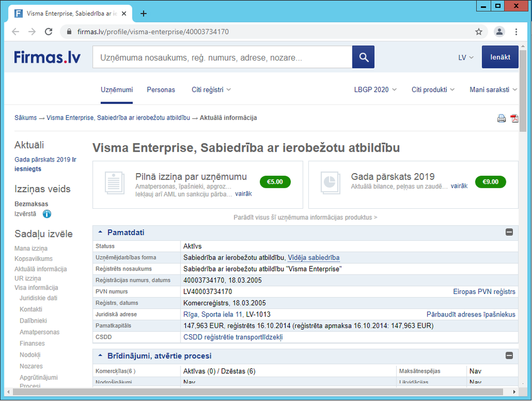Click Sākums breadcrumb link
532x401 pixels.
[x=26, y=118]
